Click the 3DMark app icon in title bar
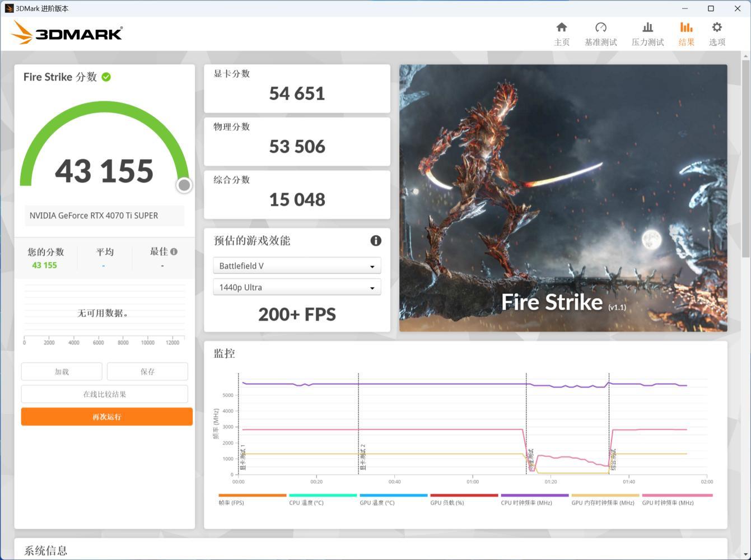The image size is (751, 560). tap(9, 8)
